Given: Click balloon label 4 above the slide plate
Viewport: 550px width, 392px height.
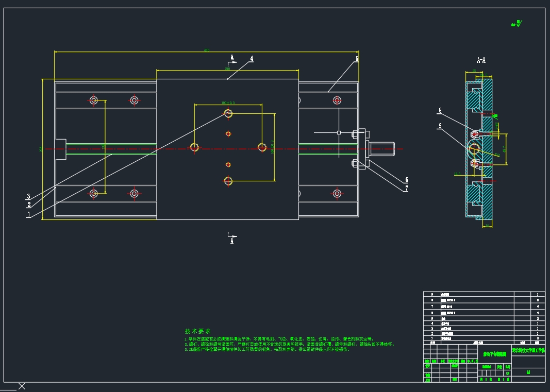Looking at the screenshot, I should pyautogui.click(x=252, y=59).
